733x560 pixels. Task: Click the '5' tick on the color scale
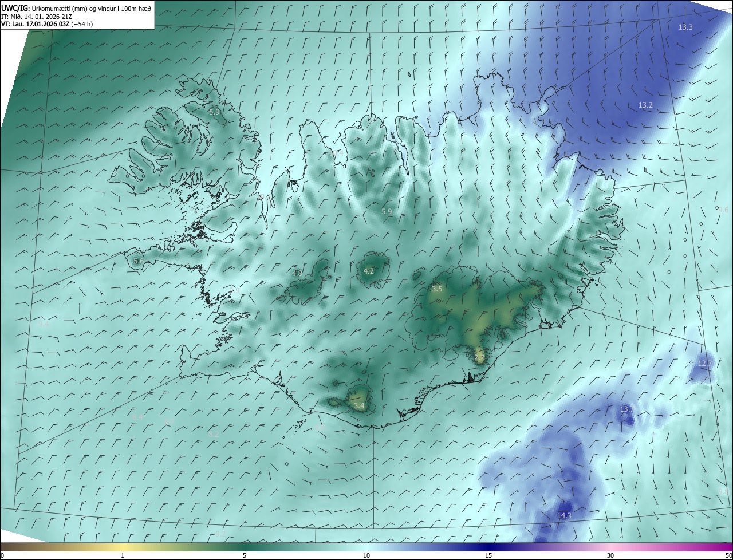[x=245, y=555]
